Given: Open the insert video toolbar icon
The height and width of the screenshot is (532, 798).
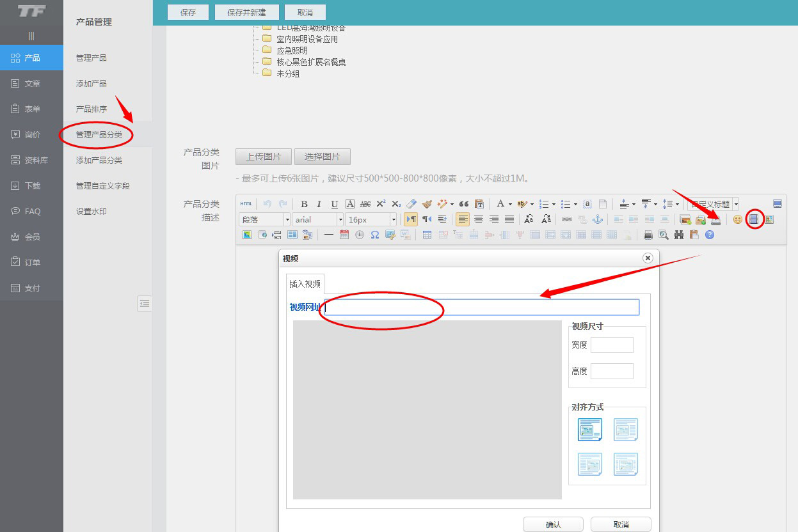Looking at the screenshot, I should (x=754, y=219).
